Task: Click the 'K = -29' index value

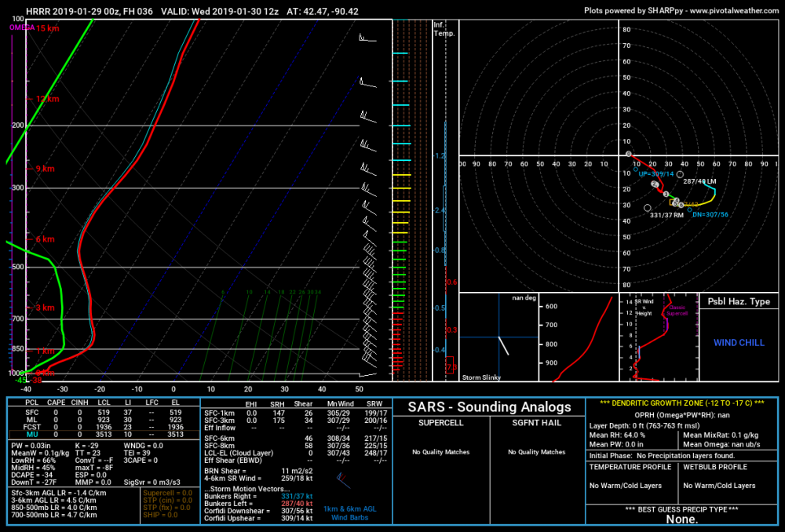Action: tap(87, 446)
